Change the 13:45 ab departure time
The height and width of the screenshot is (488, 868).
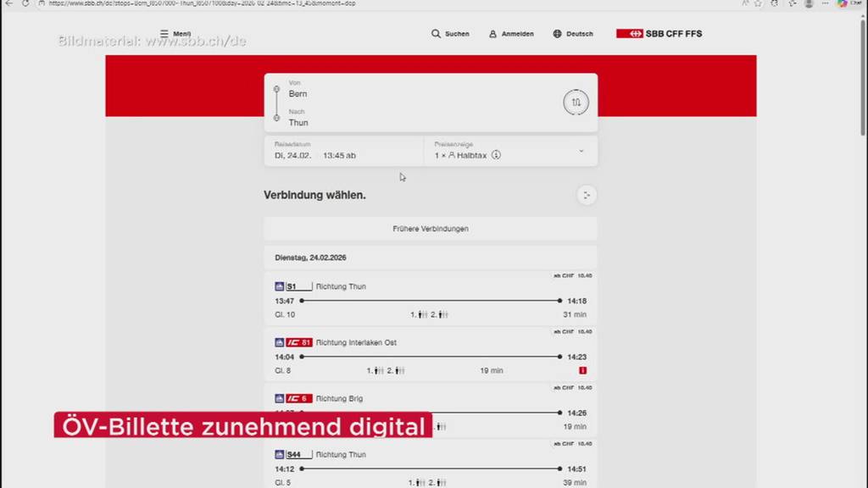(339, 156)
